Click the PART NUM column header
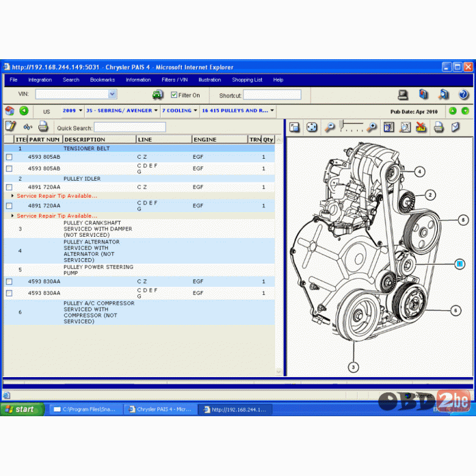This screenshot has width=476, height=476. point(45,140)
